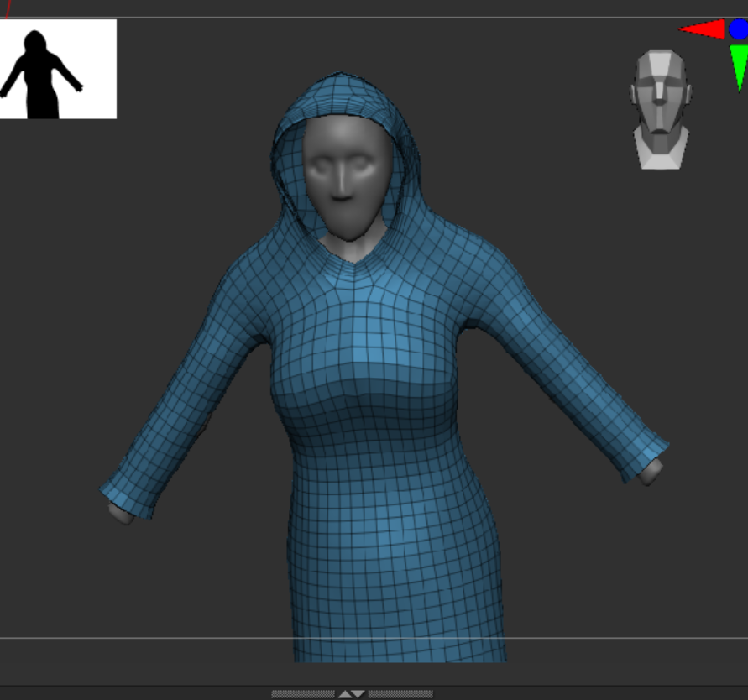Click the up arrow on bottom divider
Screen dimensions: 748x700
click(x=345, y=694)
